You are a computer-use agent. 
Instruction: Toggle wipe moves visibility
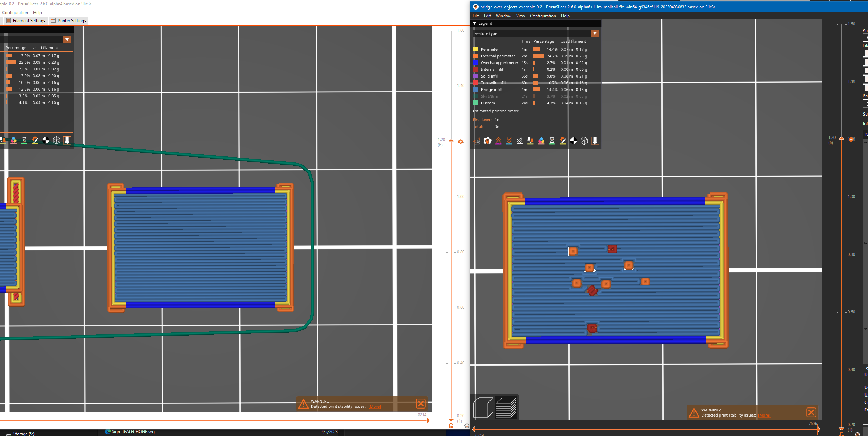[x=488, y=141]
